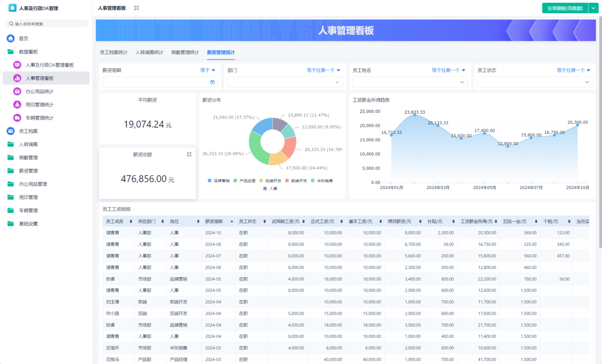Image resolution: width=602 pixels, height=364 pixels.
Task: Open the 首页 home icon in sidebar
Action: [x=10, y=38]
